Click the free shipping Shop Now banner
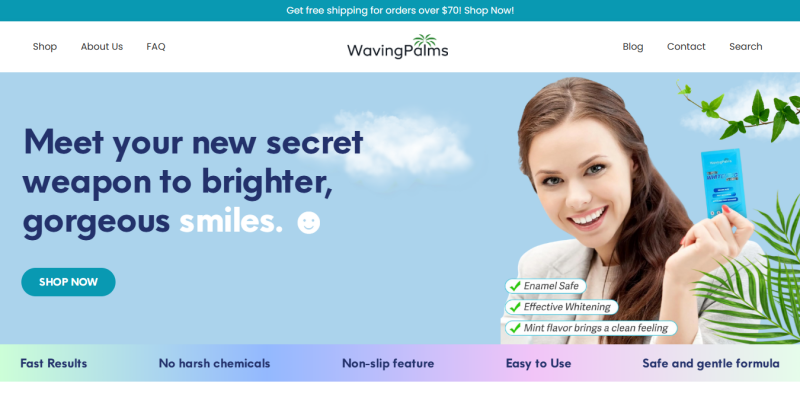The image size is (800, 400). click(400, 10)
